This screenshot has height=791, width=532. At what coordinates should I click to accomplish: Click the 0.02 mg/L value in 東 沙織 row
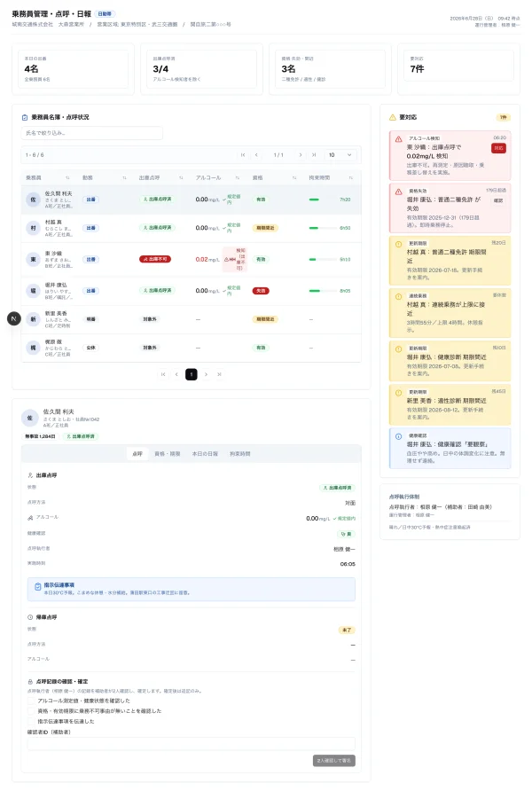coord(207,259)
